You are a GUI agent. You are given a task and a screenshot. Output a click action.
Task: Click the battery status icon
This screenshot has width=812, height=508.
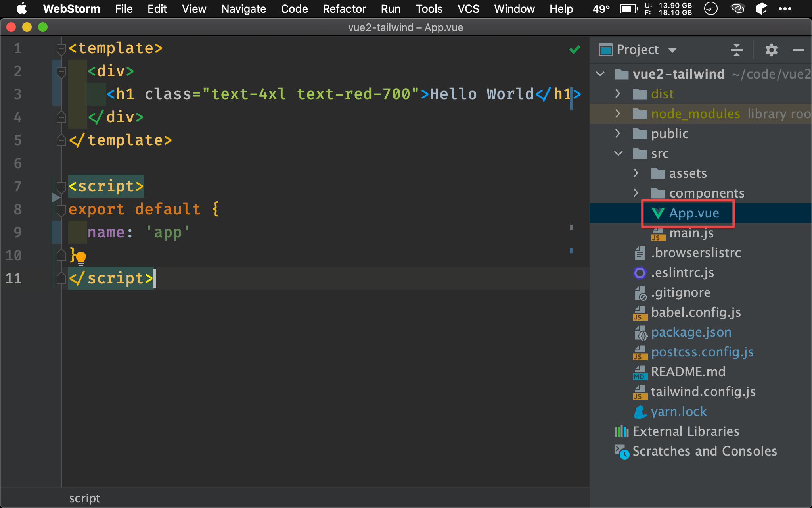[629, 8]
